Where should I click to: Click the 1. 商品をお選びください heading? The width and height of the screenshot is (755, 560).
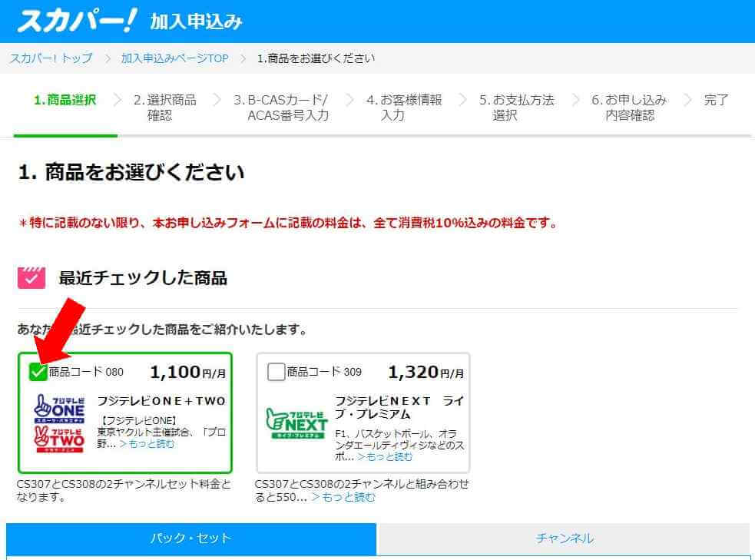tap(131, 172)
